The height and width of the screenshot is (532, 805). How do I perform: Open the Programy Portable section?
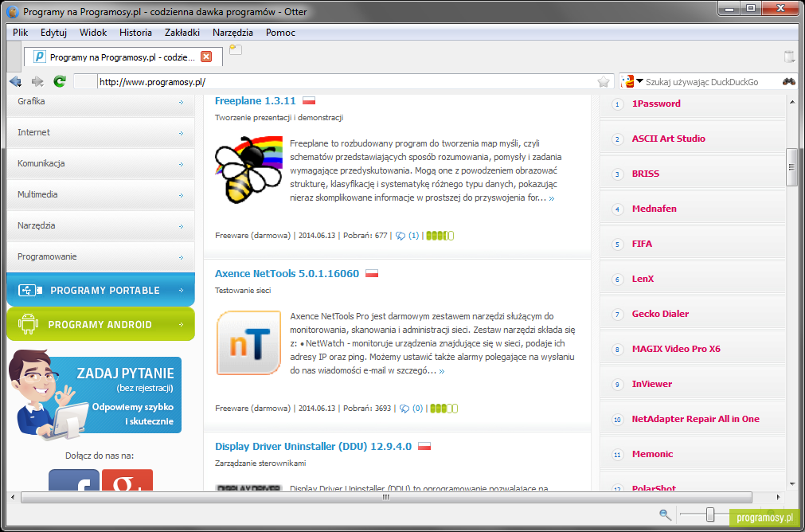pos(100,290)
